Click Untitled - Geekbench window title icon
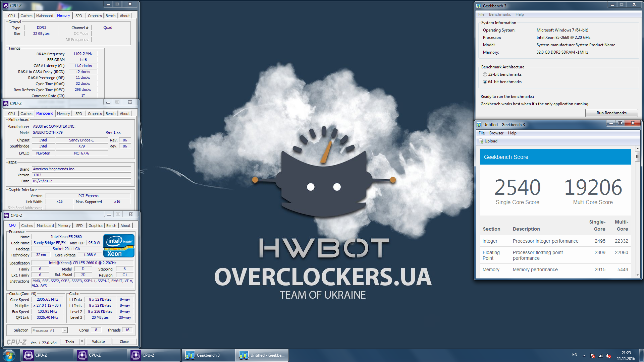Screen dimensions: 644x362 click(479, 125)
